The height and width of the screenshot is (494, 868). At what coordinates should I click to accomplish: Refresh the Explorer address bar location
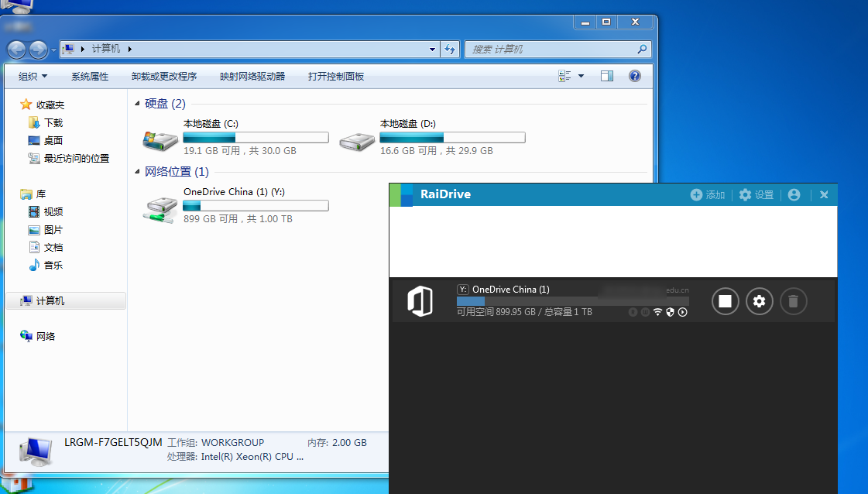coord(450,50)
